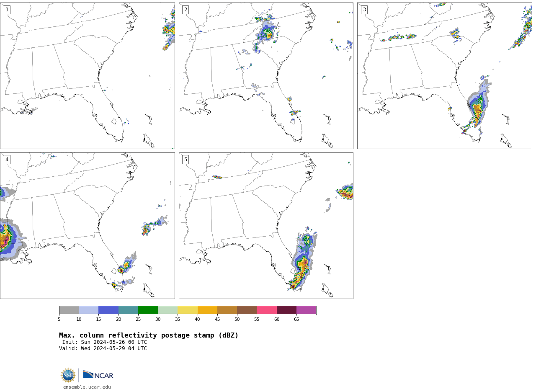The height and width of the screenshot is (392, 536).
Task: Click the 'Init: Sun 2024-05-26 00 UTC' text
Action: tap(105, 342)
